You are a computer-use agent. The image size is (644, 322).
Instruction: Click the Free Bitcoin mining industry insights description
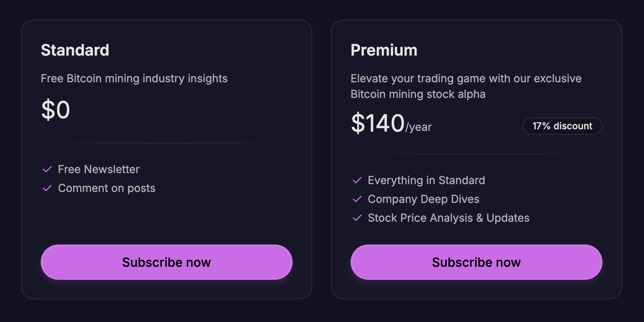(x=134, y=78)
